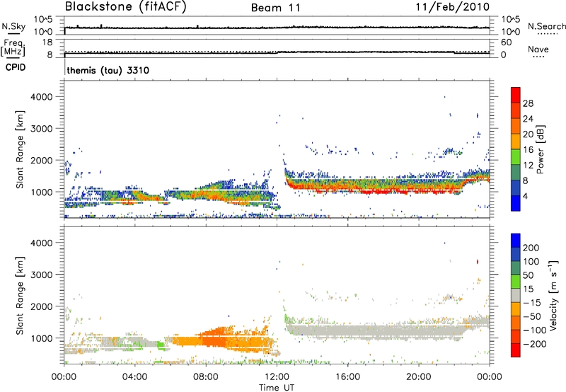Pick the blue bottom segment of power colorbar
The image size is (566, 392).
[516, 203]
